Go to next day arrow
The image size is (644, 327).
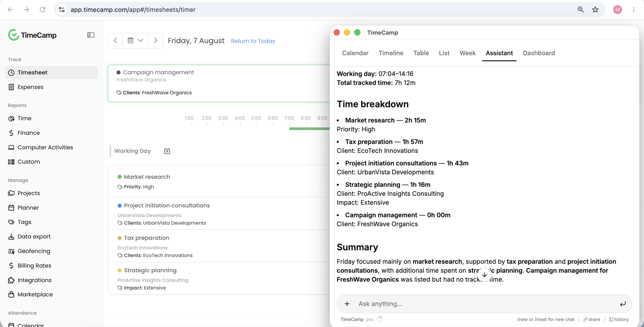pos(155,40)
